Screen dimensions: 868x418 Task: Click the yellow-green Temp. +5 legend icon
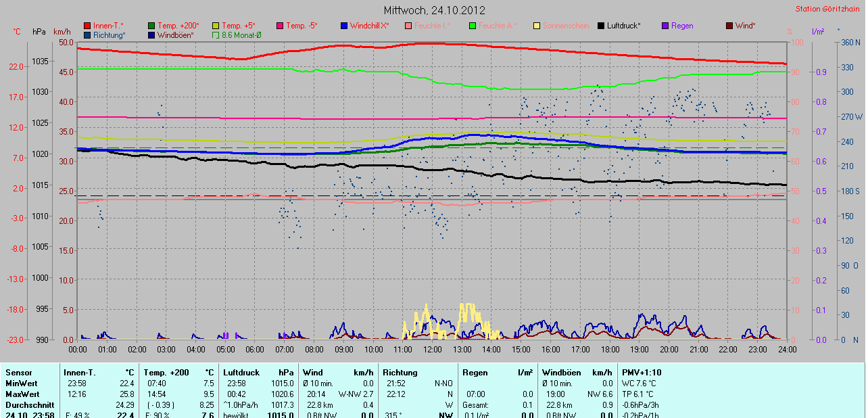pos(216,26)
